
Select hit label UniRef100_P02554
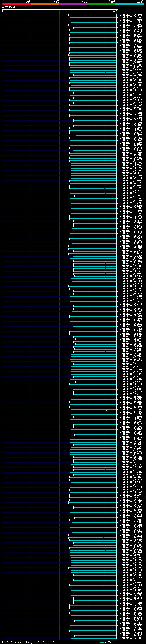(x=131, y=633)
